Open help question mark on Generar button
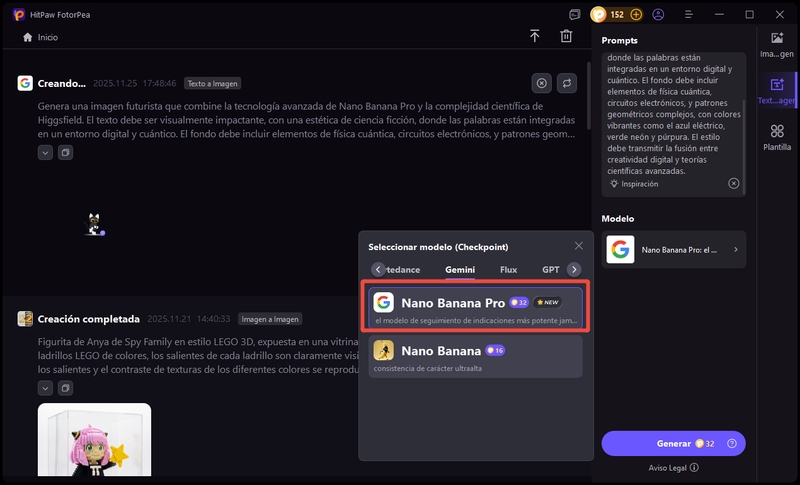The height and width of the screenshot is (485, 800). click(x=732, y=444)
